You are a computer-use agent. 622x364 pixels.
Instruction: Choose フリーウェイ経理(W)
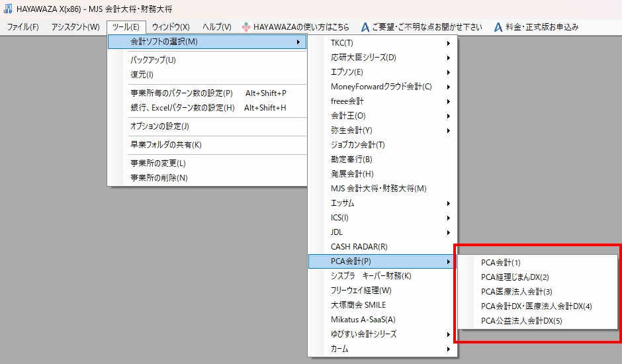coord(382,291)
